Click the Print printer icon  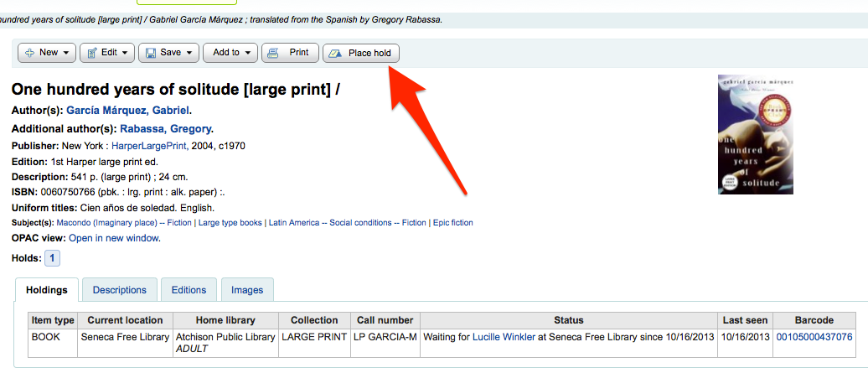(x=273, y=53)
